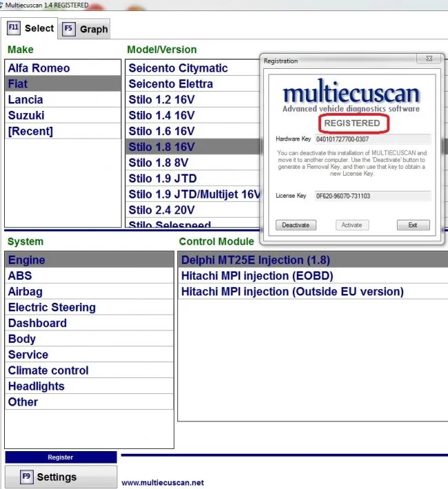Select the Stilo 1.9 JTD model
This screenshot has height=489, width=448.
(163, 178)
